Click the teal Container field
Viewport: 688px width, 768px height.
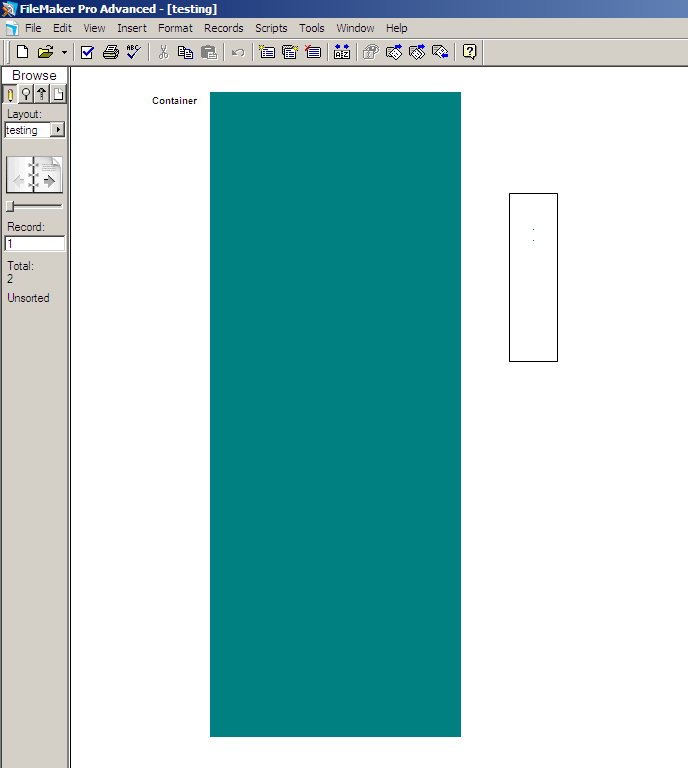[335, 414]
